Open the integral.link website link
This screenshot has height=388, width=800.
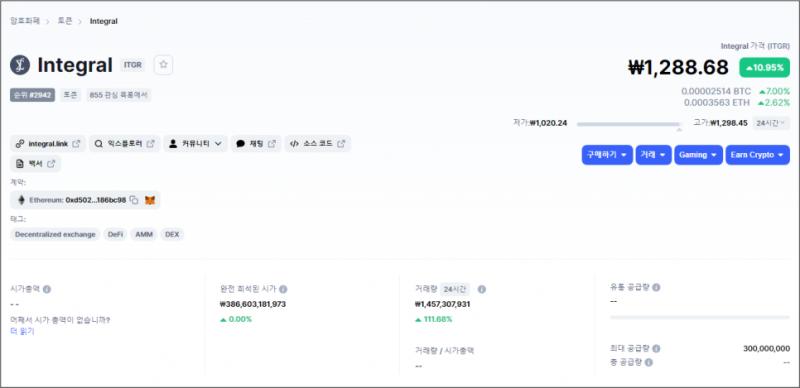point(48,144)
